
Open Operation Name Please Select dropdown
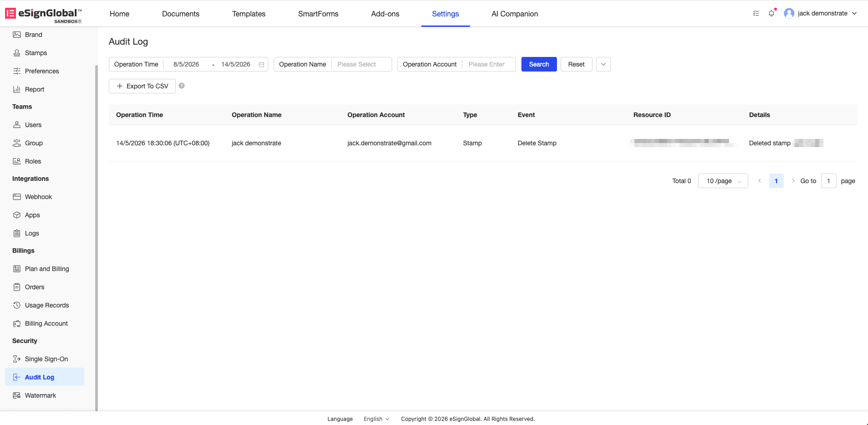[x=362, y=64]
